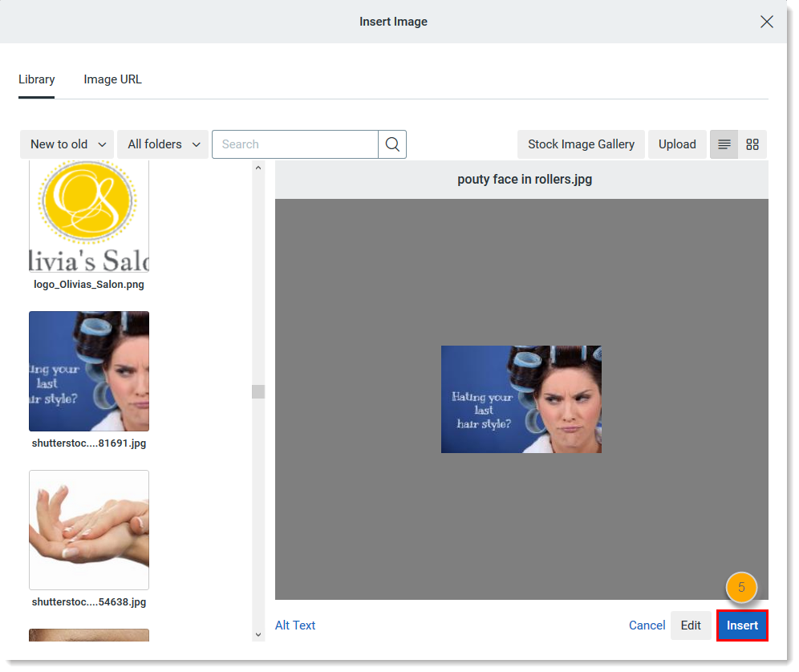
Task: Select the shutterstoc....81691.jpg thumbnail
Action: 89,371
